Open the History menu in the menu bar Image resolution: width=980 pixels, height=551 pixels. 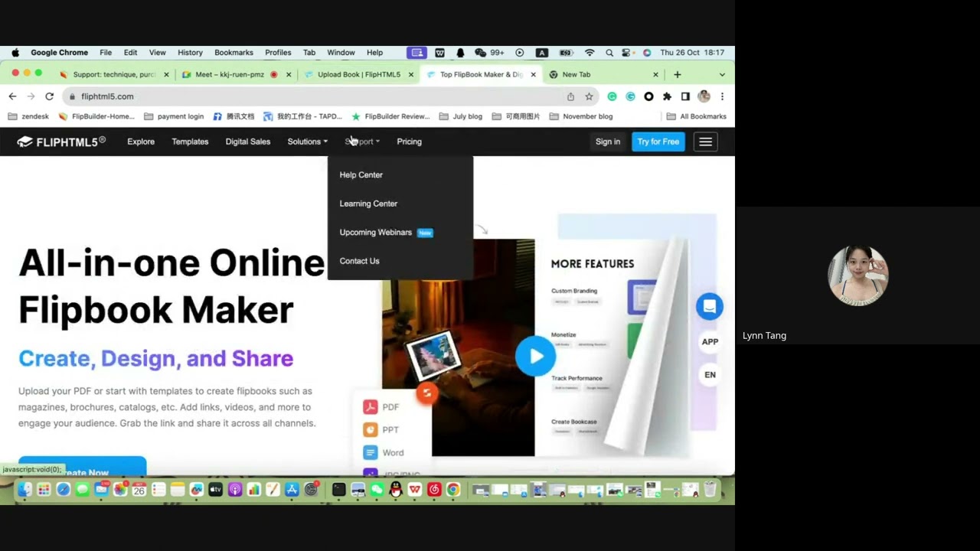pyautogui.click(x=190, y=53)
